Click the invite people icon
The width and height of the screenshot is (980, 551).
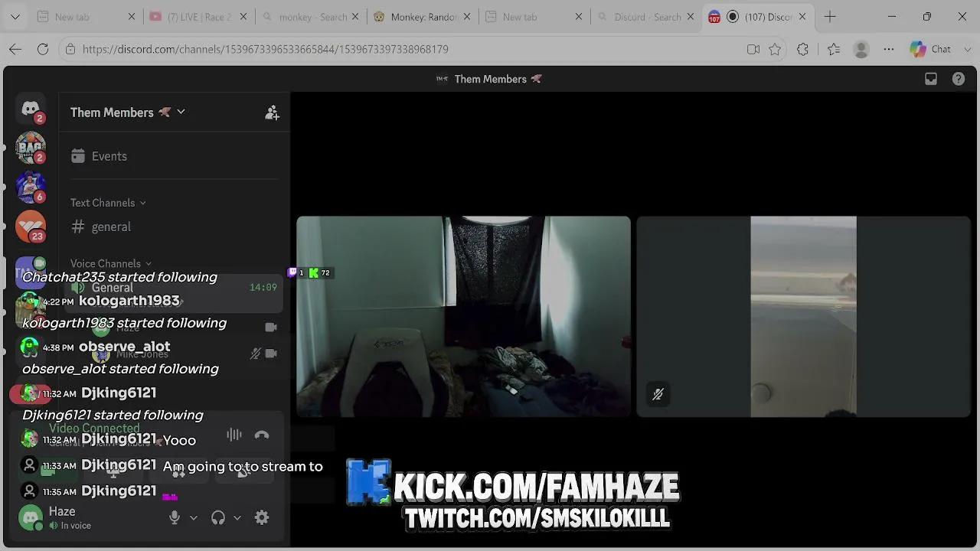click(x=272, y=112)
